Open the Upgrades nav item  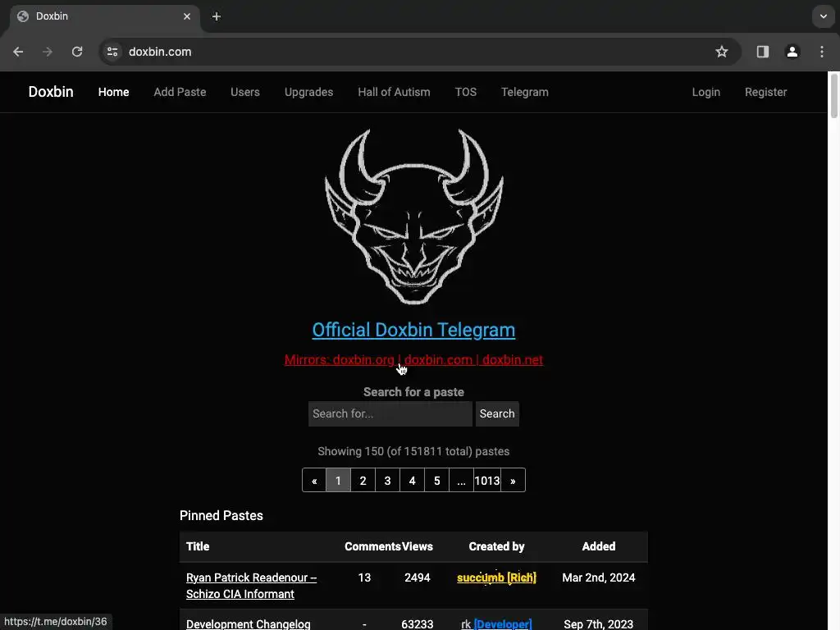tap(309, 92)
